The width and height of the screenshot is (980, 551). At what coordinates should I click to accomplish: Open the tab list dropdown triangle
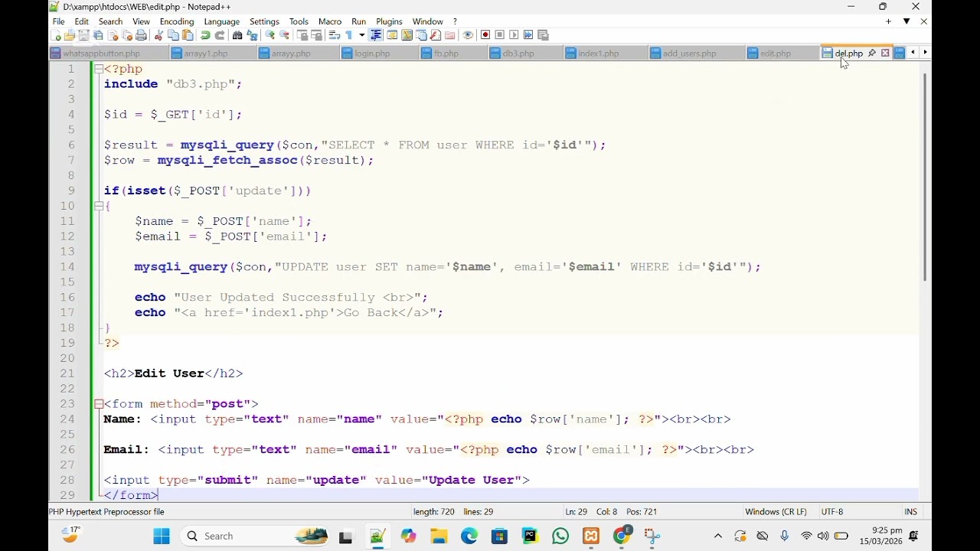coord(906,21)
